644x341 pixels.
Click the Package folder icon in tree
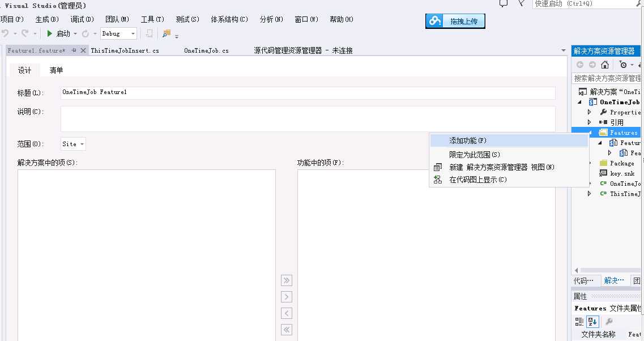pos(603,163)
